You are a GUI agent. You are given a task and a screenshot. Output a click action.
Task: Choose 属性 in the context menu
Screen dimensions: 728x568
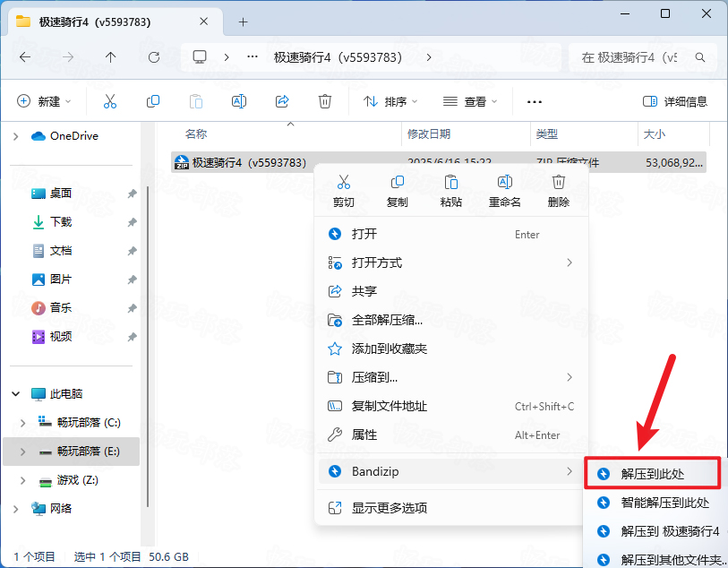pos(450,435)
